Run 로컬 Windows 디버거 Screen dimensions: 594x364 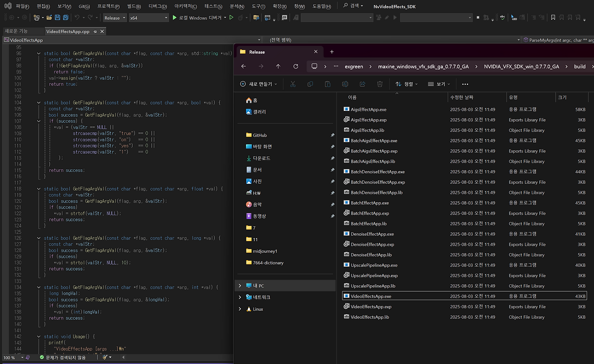tap(197, 18)
